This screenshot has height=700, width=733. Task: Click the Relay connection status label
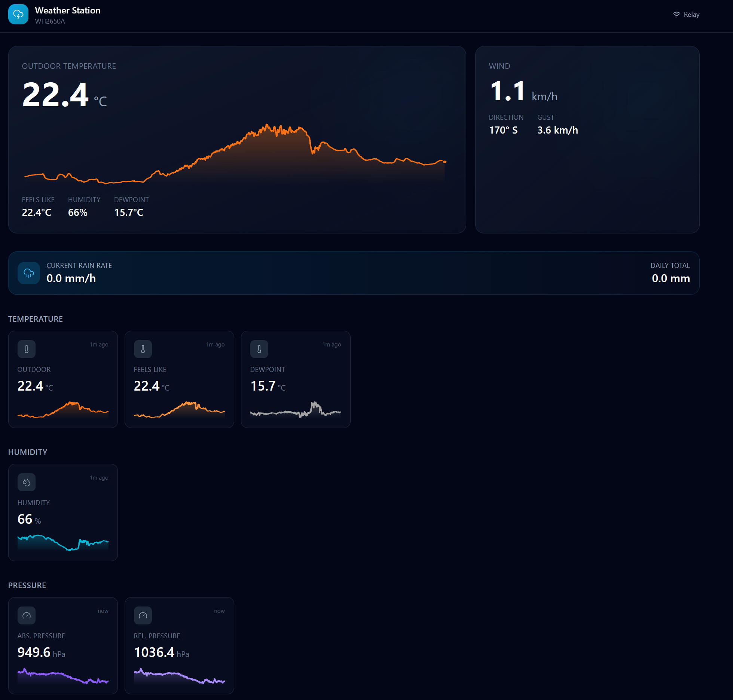pyautogui.click(x=691, y=15)
